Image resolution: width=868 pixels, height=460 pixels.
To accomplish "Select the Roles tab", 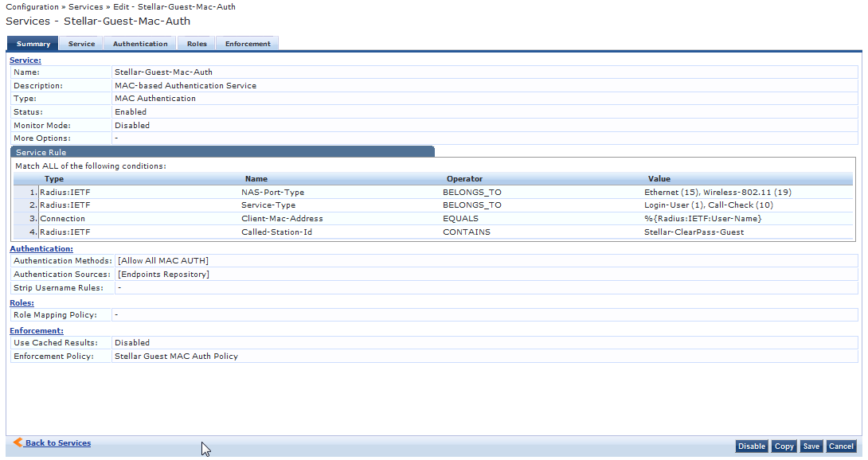I will (x=197, y=44).
